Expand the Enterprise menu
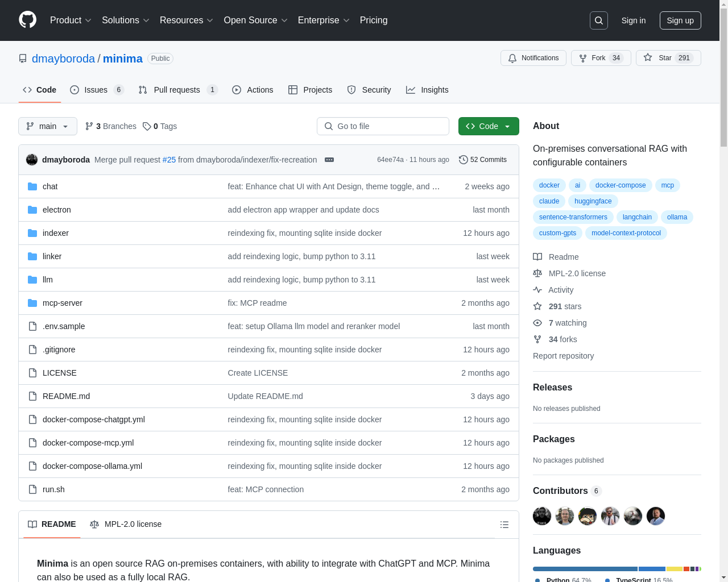The image size is (728, 582). point(324,20)
